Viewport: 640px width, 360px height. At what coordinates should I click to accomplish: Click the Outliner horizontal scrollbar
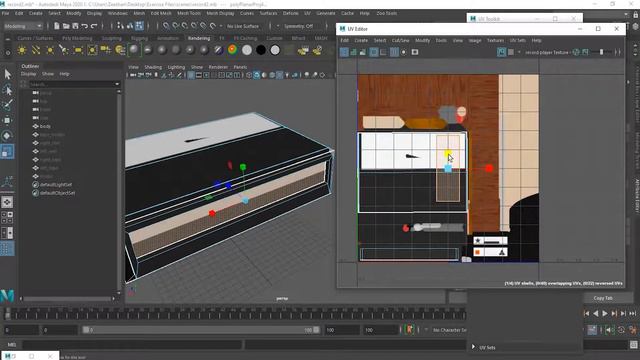coord(67,298)
